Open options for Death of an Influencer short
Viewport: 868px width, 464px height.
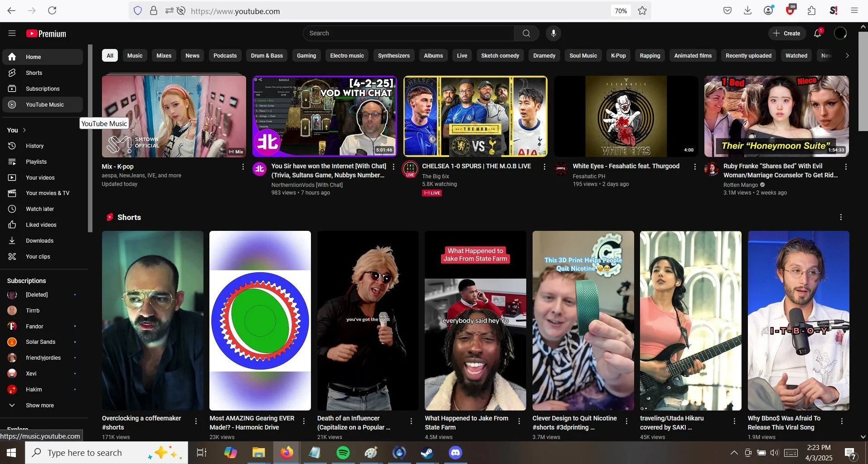click(x=411, y=421)
